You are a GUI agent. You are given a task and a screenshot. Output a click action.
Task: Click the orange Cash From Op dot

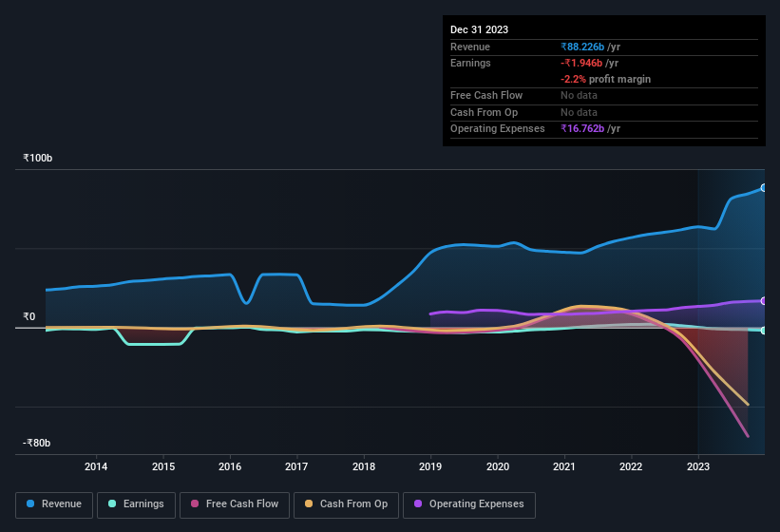[x=310, y=504]
